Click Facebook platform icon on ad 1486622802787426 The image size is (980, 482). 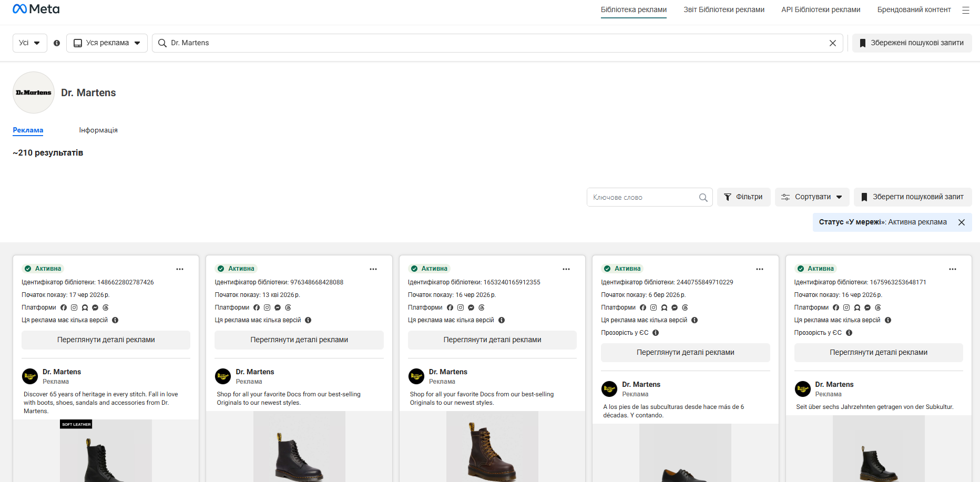click(64, 307)
